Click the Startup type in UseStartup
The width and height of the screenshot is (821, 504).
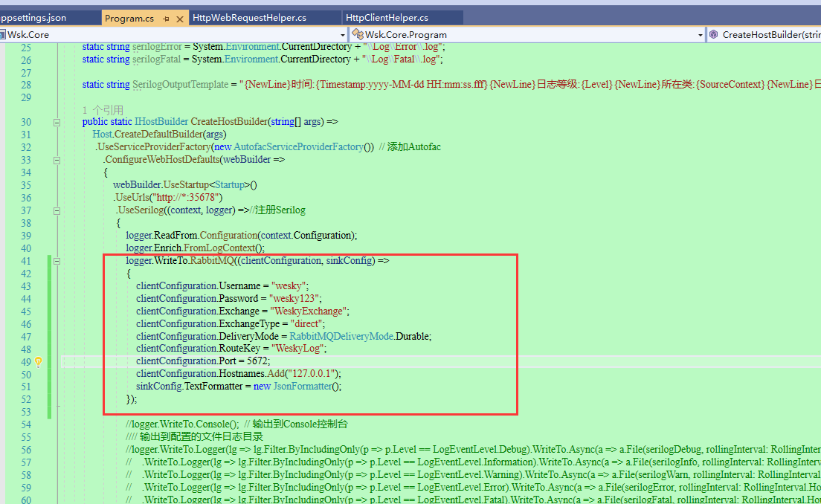[229, 185]
